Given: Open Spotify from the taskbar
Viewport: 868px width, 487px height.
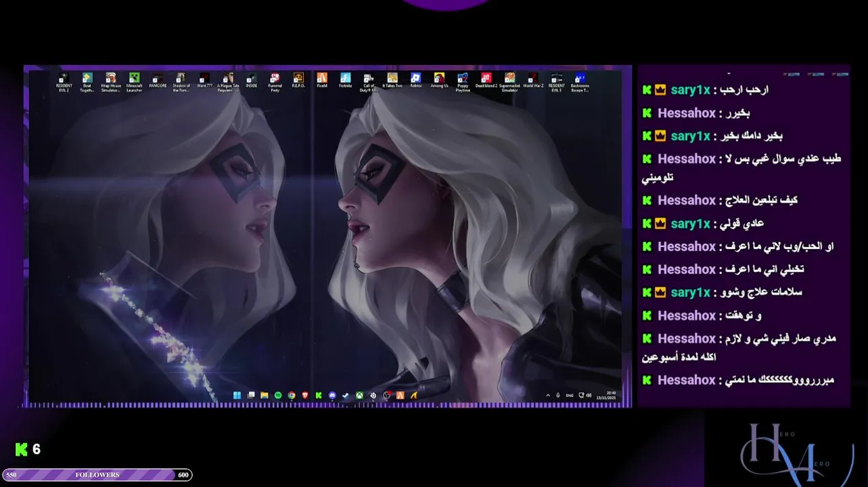Looking at the screenshot, I should click(278, 395).
